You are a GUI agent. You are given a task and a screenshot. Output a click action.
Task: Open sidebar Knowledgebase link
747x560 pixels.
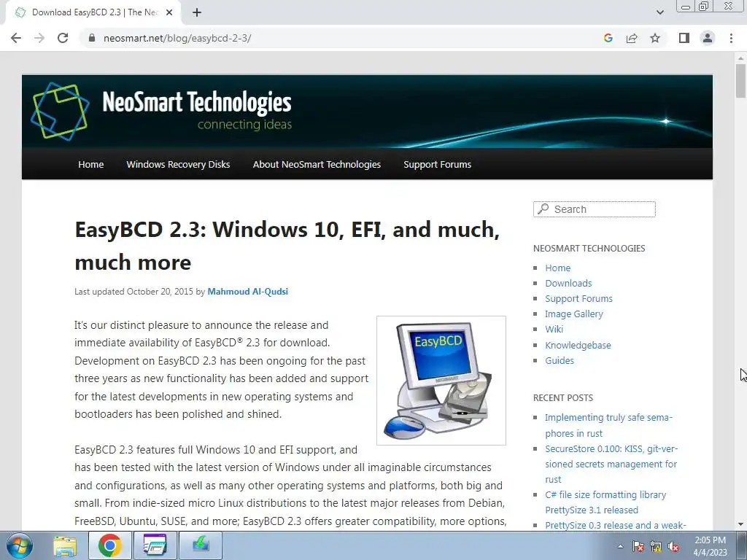click(578, 345)
